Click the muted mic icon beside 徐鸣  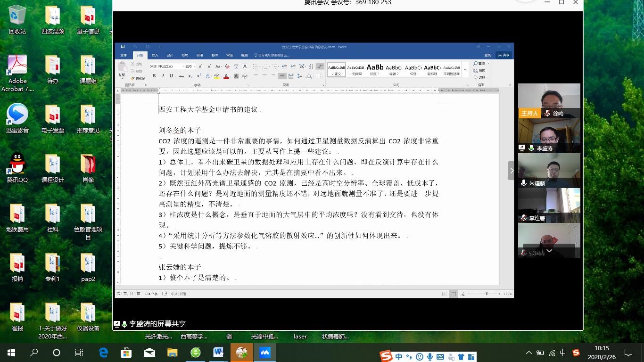(547, 114)
